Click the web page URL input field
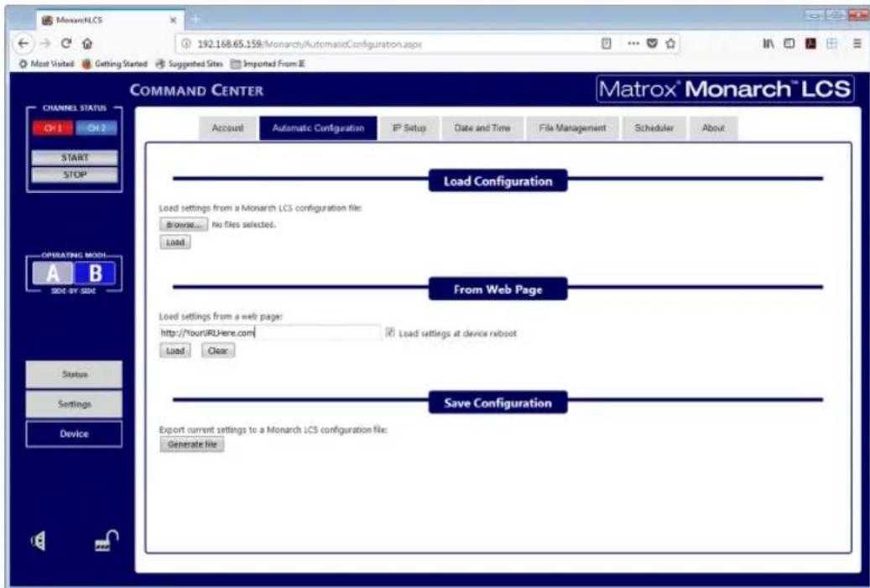The width and height of the screenshot is (870, 588). [x=269, y=333]
